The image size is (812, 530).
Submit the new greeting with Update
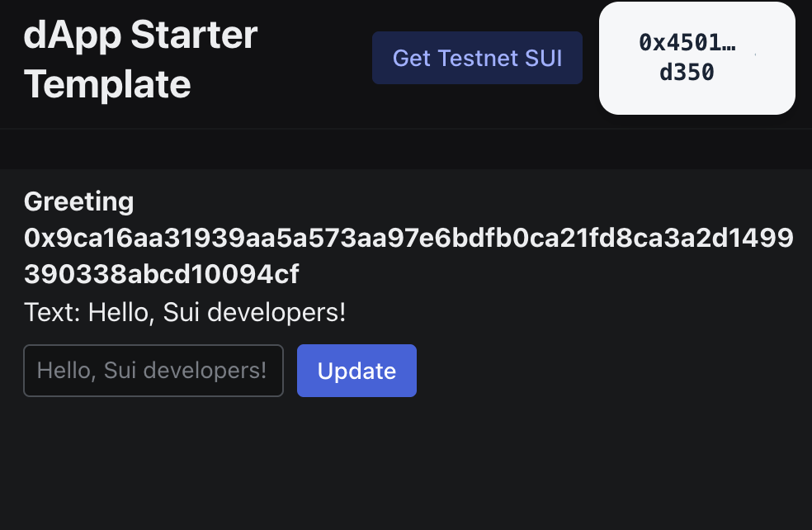(356, 371)
